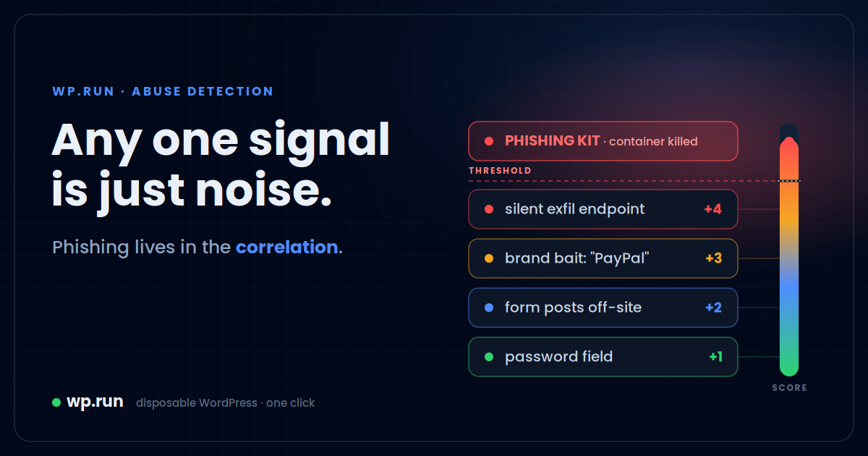Click the red dot beside PHISHING KIT

[x=489, y=141]
